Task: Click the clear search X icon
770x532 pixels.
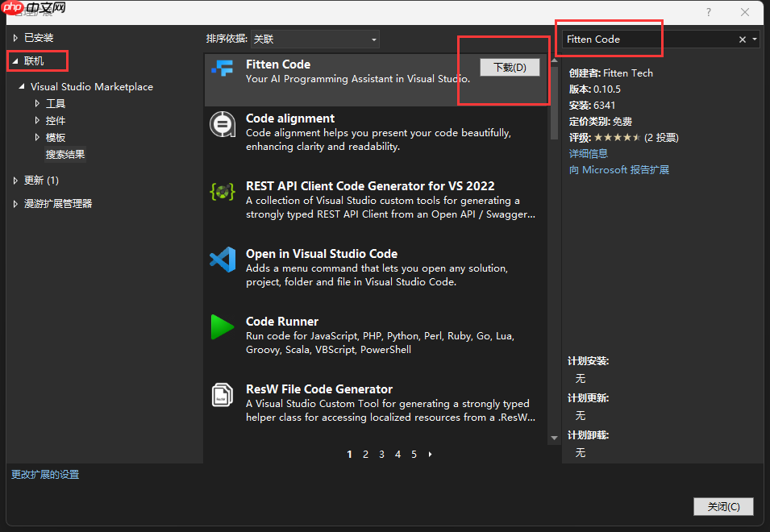Action: click(x=741, y=39)
